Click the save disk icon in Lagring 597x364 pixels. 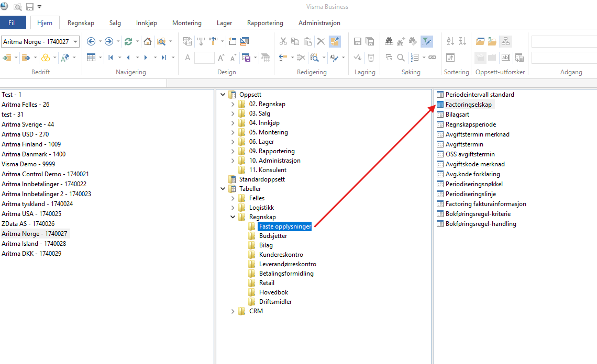click(x=358, y=41)
